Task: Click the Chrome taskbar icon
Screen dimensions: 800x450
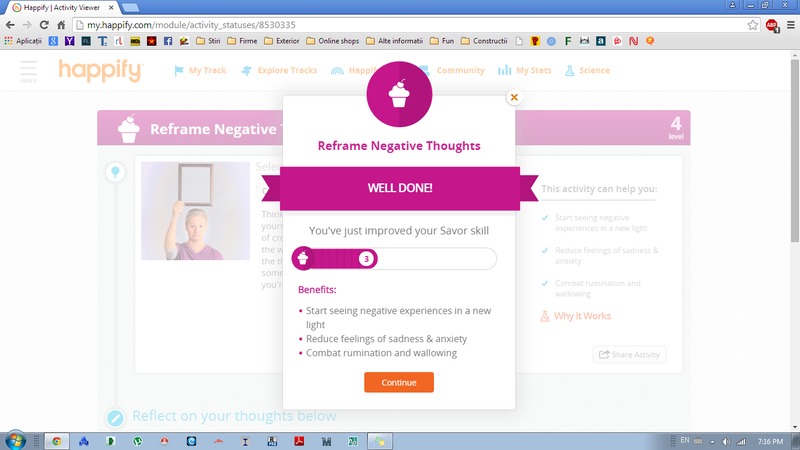Action: pos(57,441)
